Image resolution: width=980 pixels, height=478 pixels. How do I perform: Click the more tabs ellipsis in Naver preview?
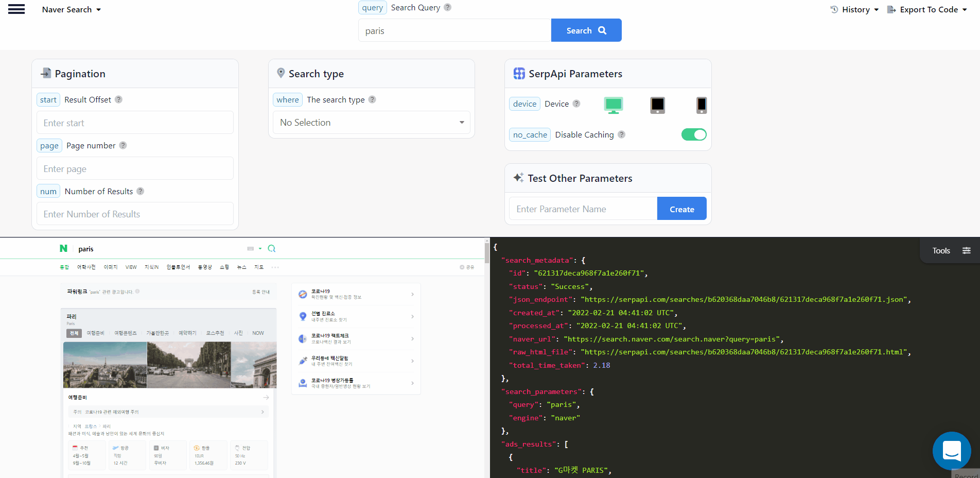pyautogui.click(x=275, y=267)
